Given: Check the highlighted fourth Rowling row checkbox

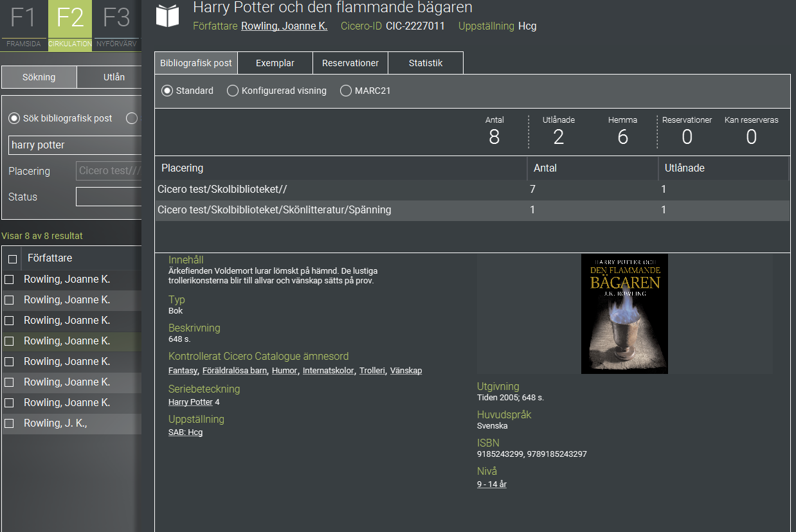Looking at the screenshot, I should click(x=9, y=341).
